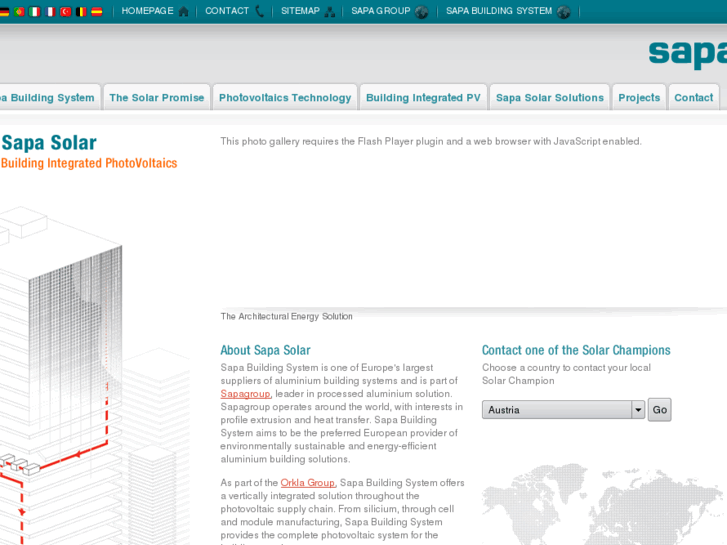Open the HOMEPAGE top link
The image size is (727, 545).
click(147, 11)
